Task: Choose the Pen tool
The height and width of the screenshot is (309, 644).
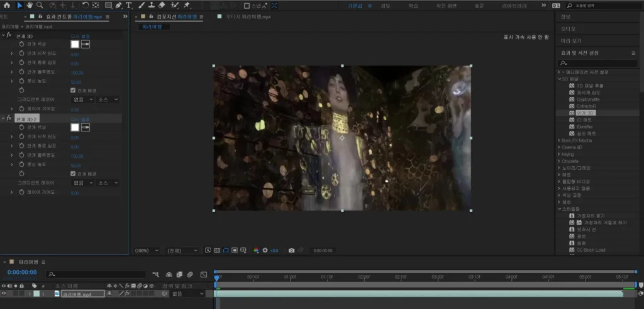Action: (x=118, y=5)
